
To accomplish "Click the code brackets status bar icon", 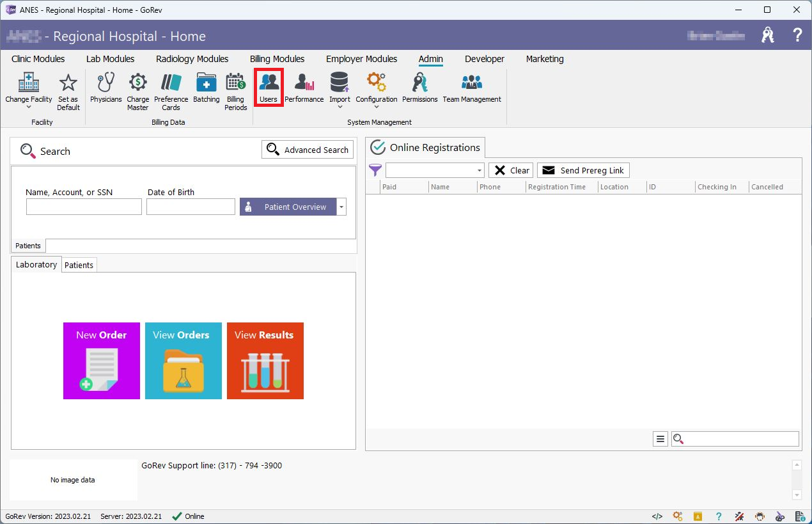I will click(657, 516).
